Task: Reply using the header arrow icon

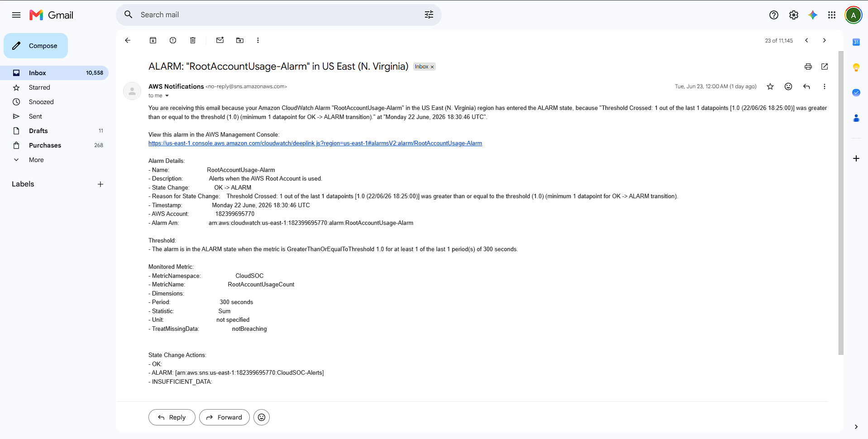Action: click(806, 86)
